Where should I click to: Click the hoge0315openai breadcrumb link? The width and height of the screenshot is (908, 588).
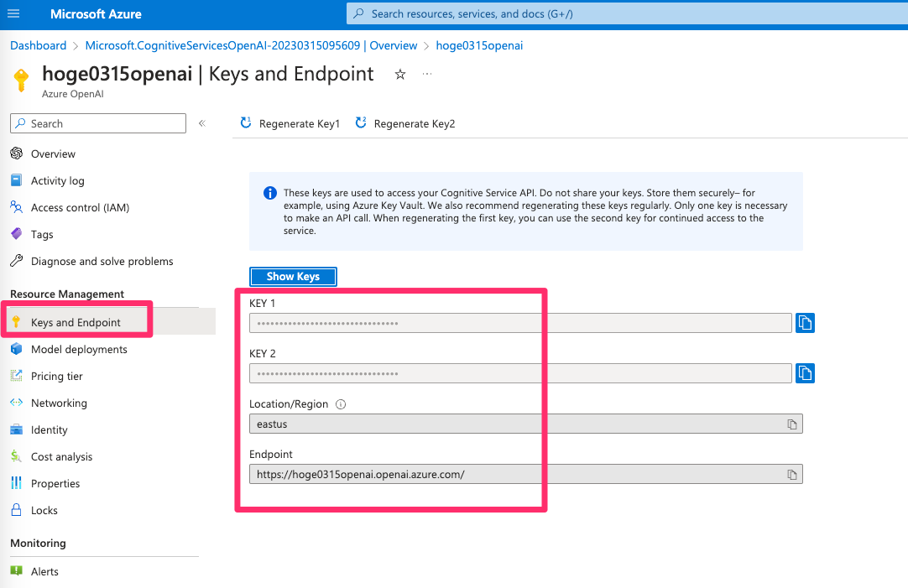point(479,46)
